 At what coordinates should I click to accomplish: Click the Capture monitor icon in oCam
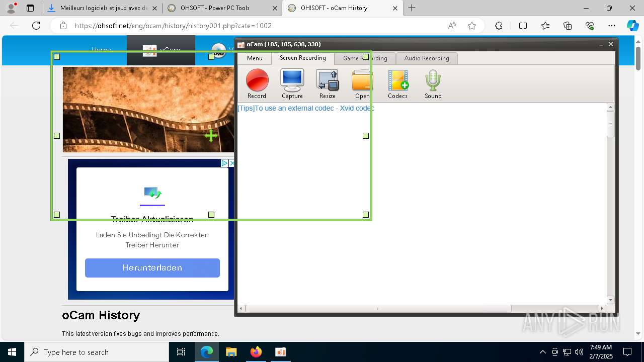point(292,84)
